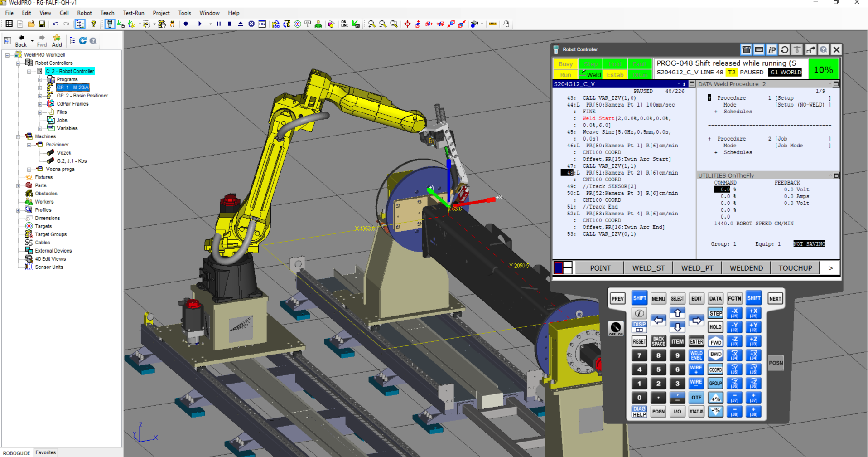Open the Teach menu

coord(107,13)
